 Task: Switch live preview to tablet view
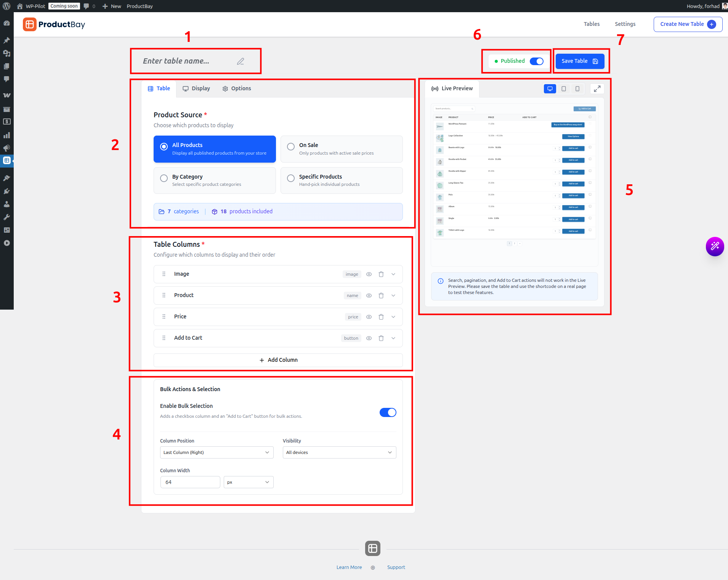pyautogui.click(x=564, y=88)
